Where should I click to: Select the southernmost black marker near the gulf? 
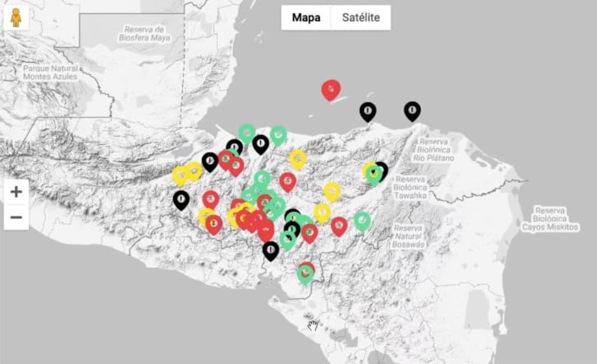tap(271, 251)
